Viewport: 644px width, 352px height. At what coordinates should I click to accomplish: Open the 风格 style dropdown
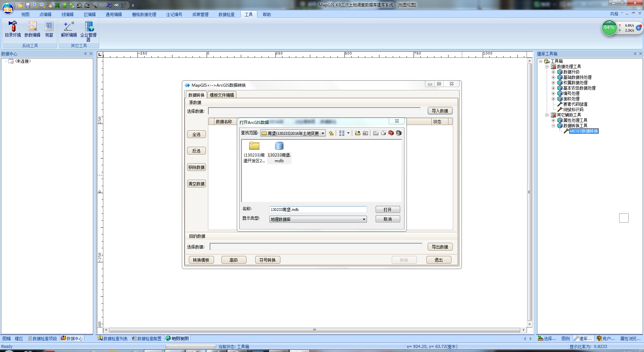616,14
